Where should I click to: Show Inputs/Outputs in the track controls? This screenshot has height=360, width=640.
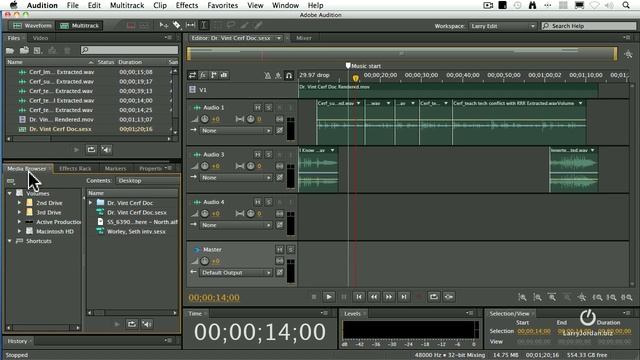[x=192, y=75]
